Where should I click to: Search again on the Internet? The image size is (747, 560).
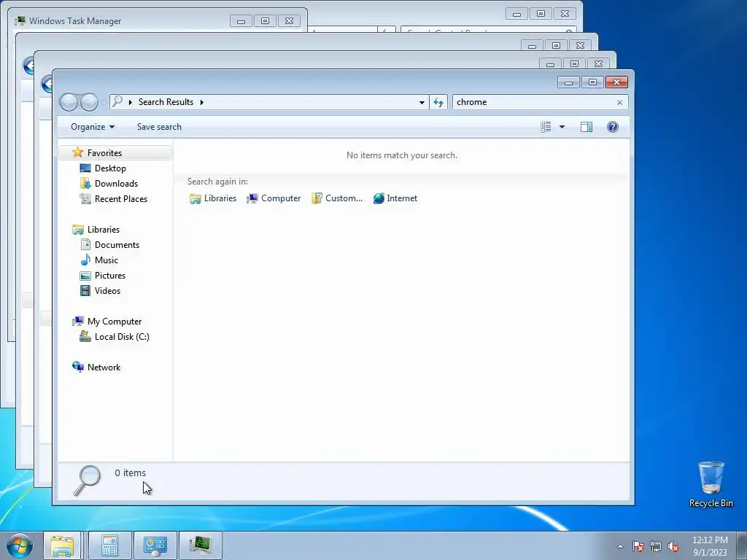coord(395,198)
